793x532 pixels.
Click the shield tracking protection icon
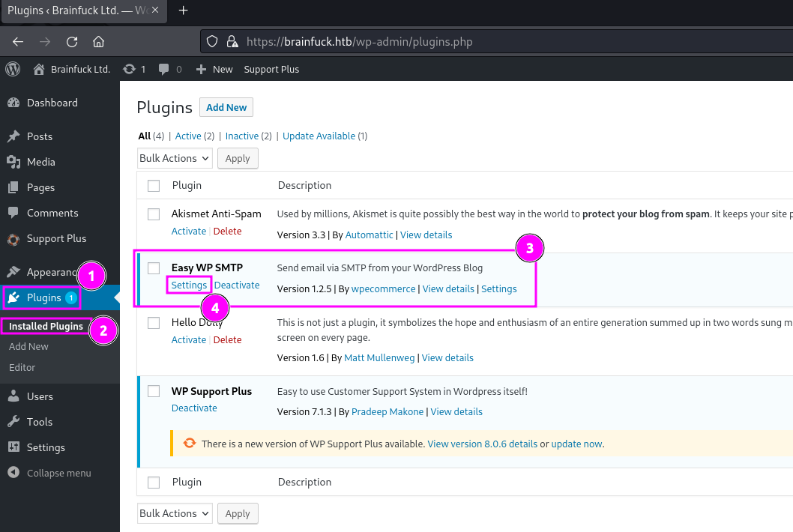click(x=212, y=41)
